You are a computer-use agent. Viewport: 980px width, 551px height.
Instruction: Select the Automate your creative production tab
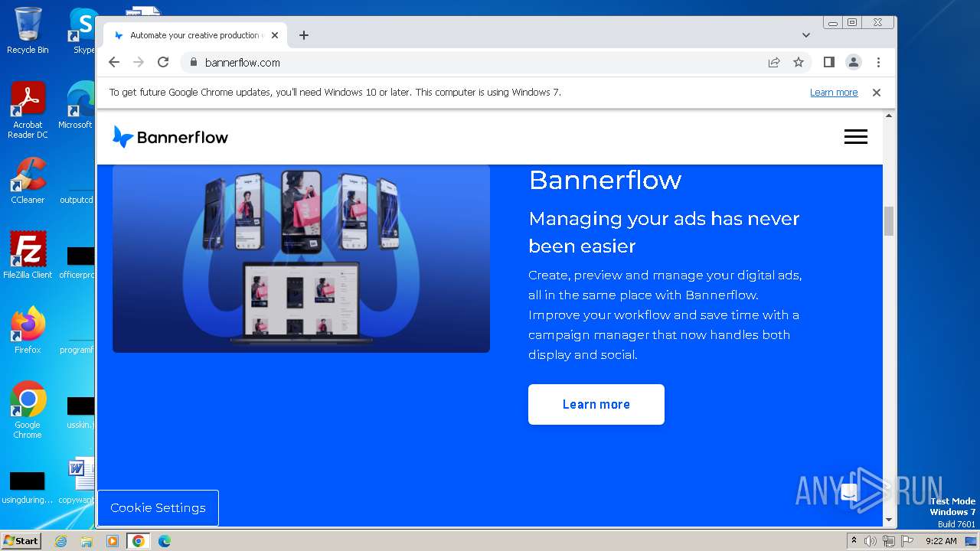[x=195, y=35]
